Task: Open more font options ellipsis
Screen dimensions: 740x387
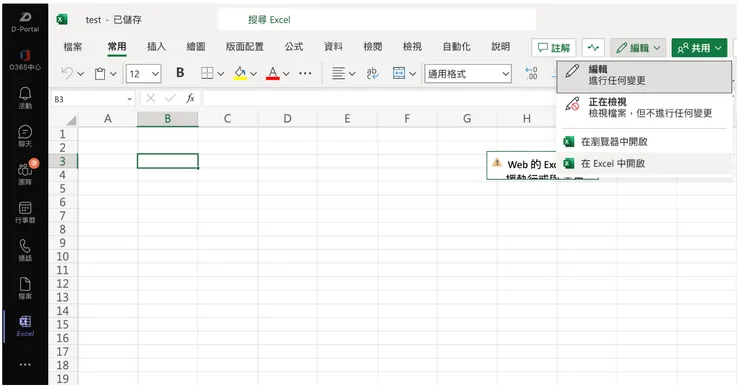Action: (x=305, y=73)
